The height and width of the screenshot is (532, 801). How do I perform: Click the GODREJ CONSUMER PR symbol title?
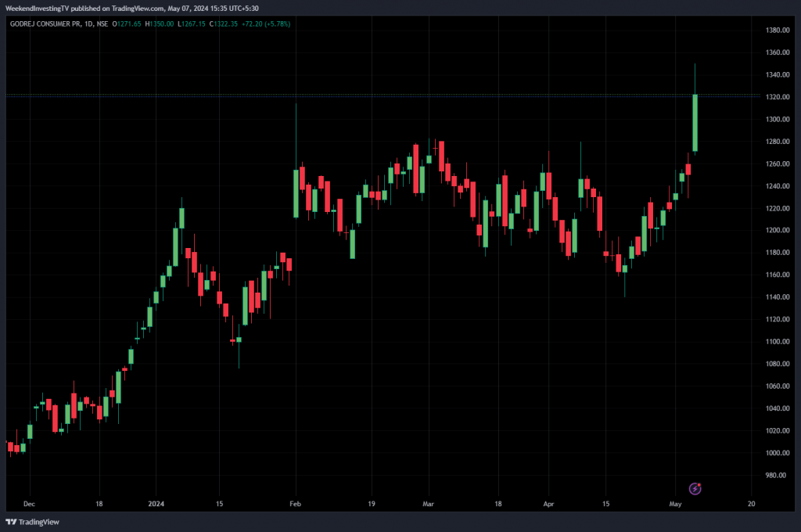point(45,23)
